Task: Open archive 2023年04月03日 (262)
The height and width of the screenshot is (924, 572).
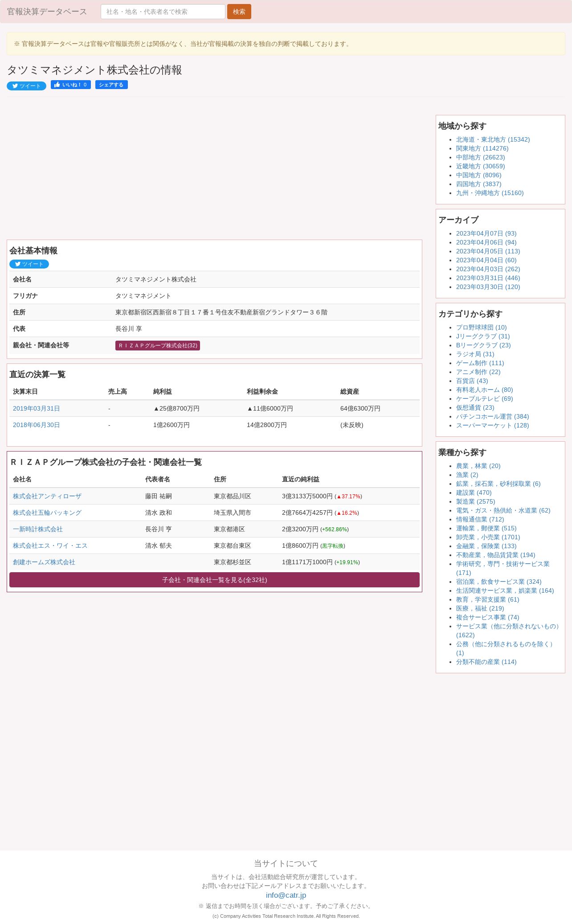Action: pos(488,269)
